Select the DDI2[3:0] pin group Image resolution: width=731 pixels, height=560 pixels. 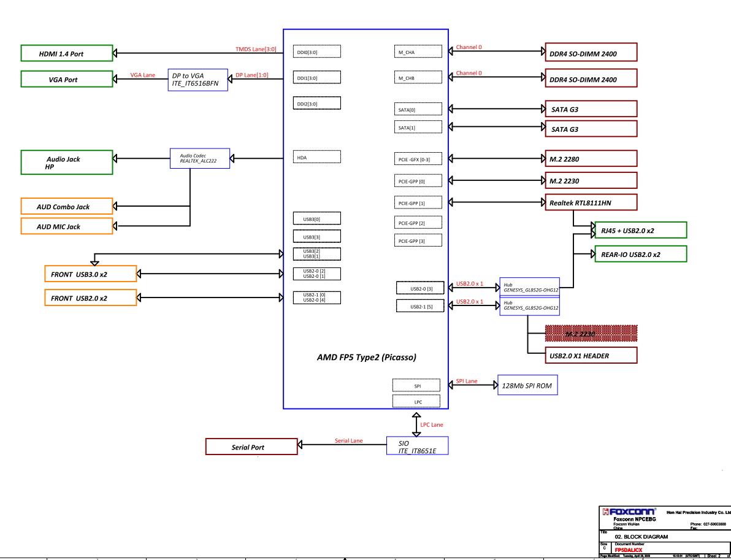click(317, 102)
